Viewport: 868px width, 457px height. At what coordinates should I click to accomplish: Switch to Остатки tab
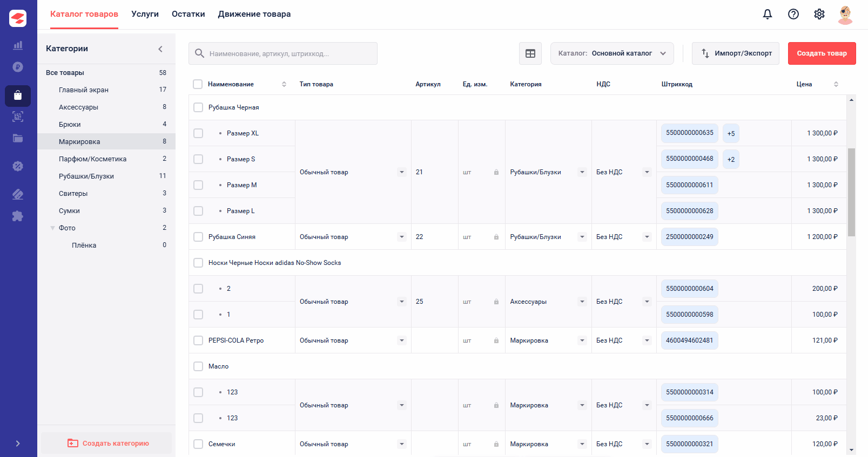click(x=189, y=14)
